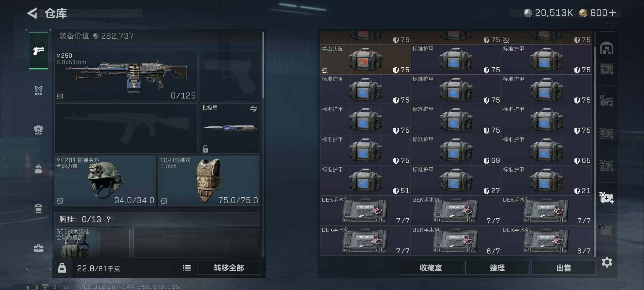Click the lock icon on the knife slot
Image resolution: width=644 pixels, height=290 pixels.
tap(205, 148)
